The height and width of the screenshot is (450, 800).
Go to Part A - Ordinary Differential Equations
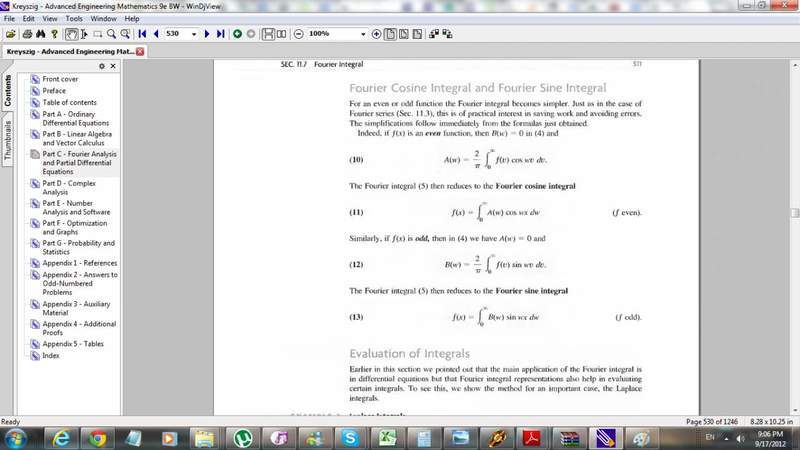pos(76,118)
